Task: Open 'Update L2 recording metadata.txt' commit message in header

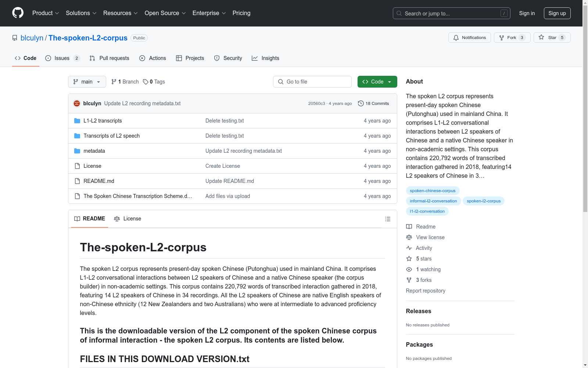Action: 142,103
